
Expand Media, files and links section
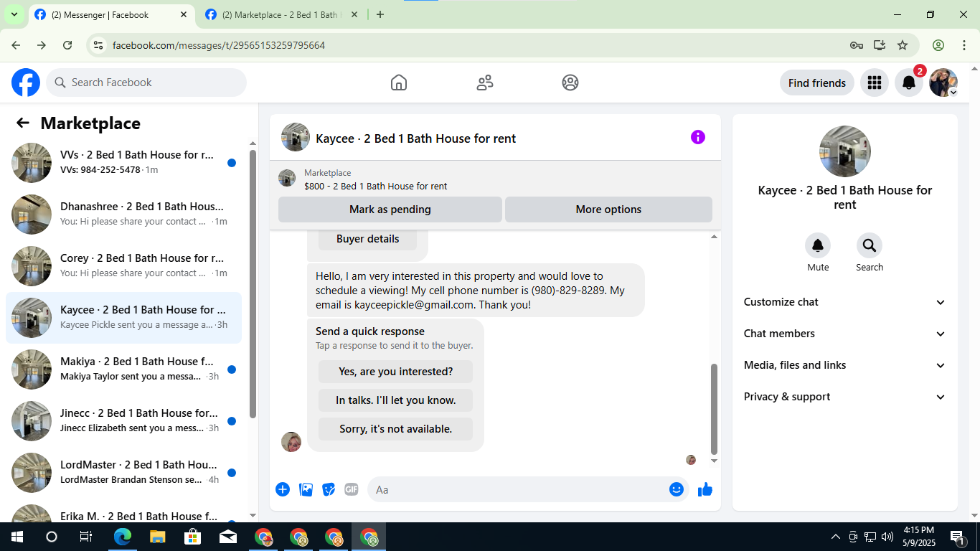click(x=845, y=365)
